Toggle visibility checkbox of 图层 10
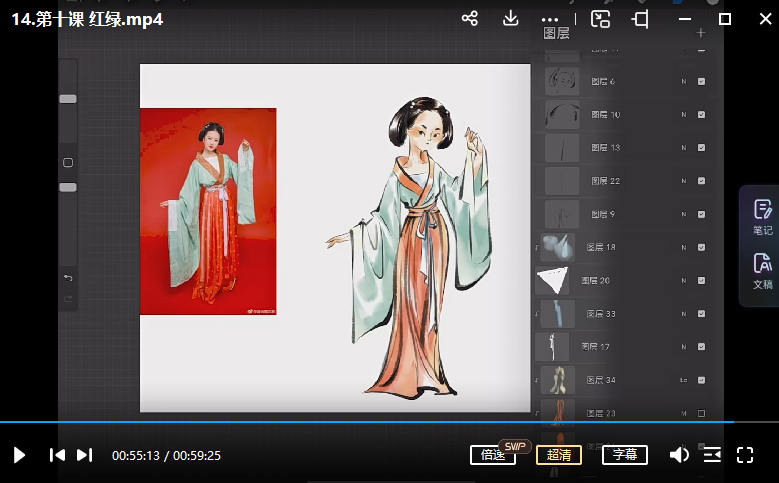This screenshot has height=483, width=779. (x=701, y=115)
